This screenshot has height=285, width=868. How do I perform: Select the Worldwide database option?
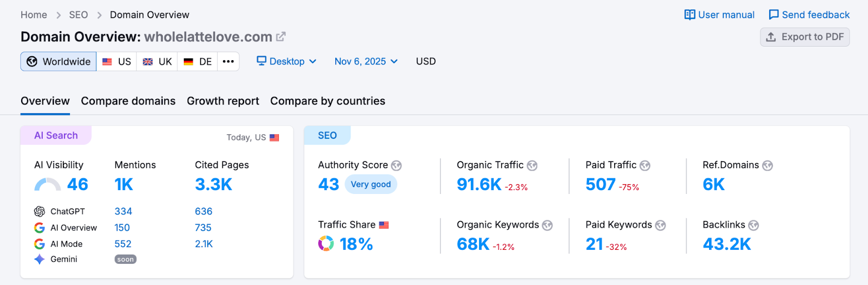(x=59, y=61)
